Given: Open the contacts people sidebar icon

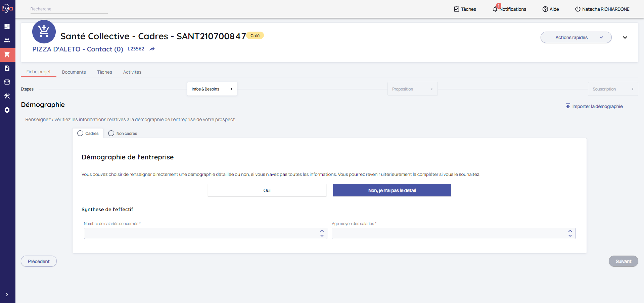Looking at the screenshot, I should coord(7,40).
